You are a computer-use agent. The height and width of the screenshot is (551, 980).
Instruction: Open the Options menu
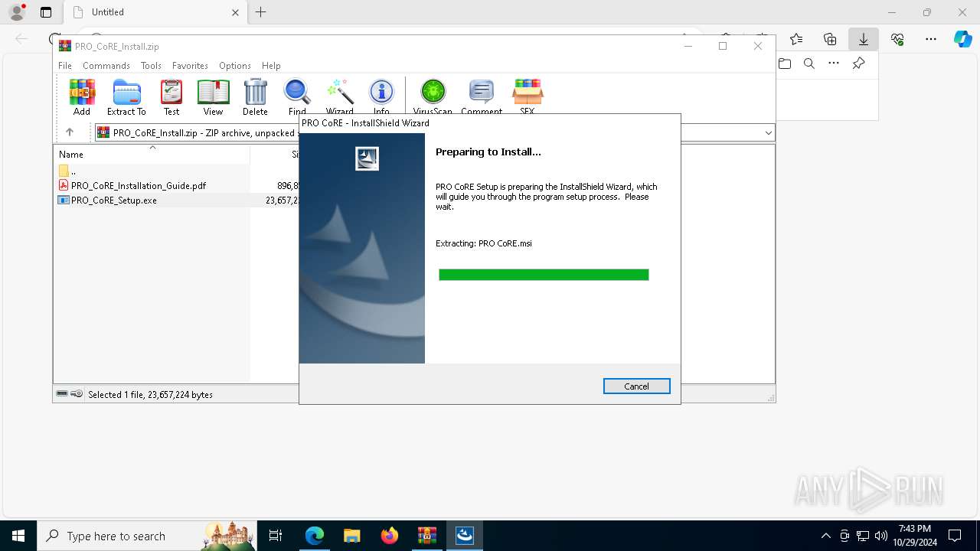[235, 66]
